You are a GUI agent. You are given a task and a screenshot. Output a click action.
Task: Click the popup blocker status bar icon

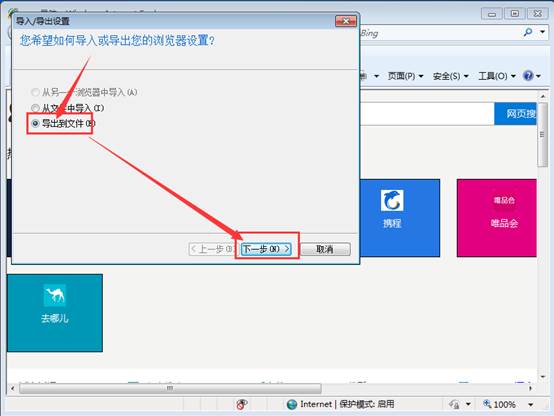(x=242, y=404)
